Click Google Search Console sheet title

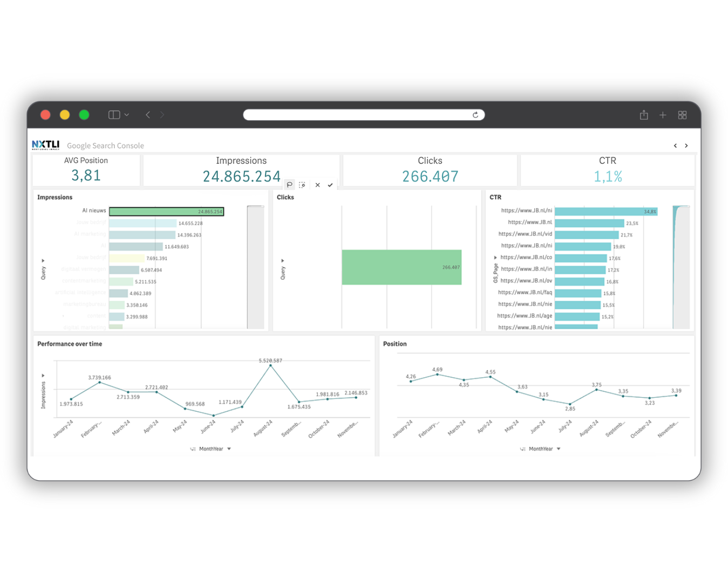pos(105,145)
